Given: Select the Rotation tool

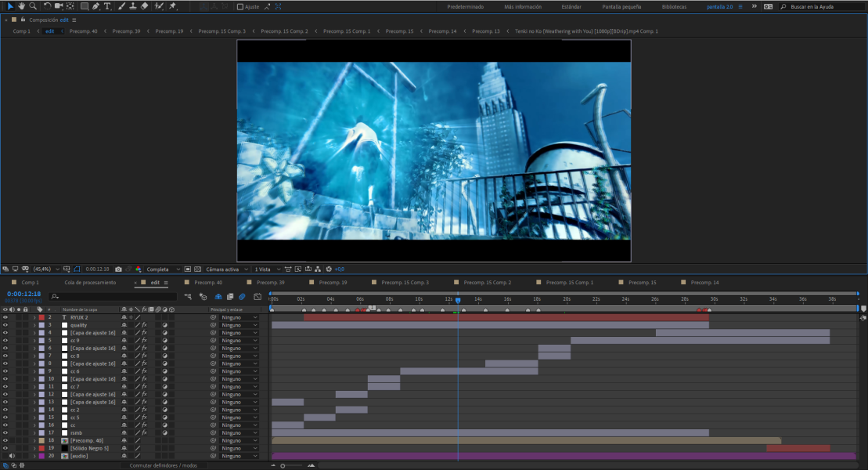Looking at the screenshot, I should 47,6.
